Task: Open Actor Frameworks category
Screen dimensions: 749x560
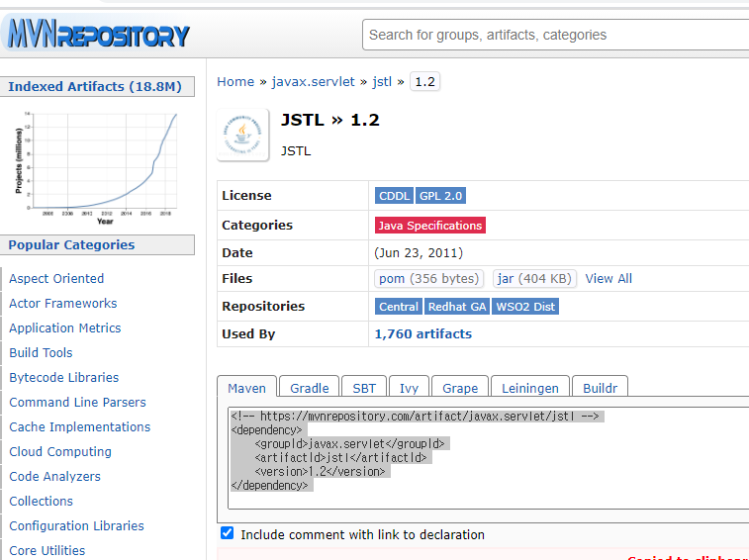Action: point(63,304)
